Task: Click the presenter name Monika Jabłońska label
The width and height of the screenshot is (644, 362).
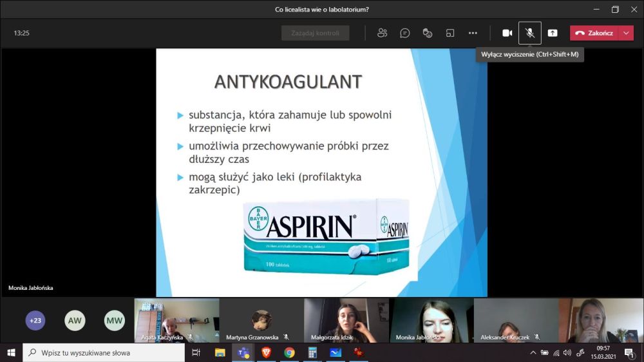Action: click(x=31, y=288)
